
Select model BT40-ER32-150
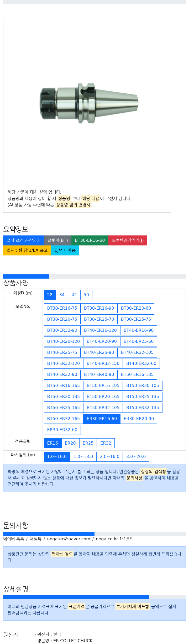103,364
